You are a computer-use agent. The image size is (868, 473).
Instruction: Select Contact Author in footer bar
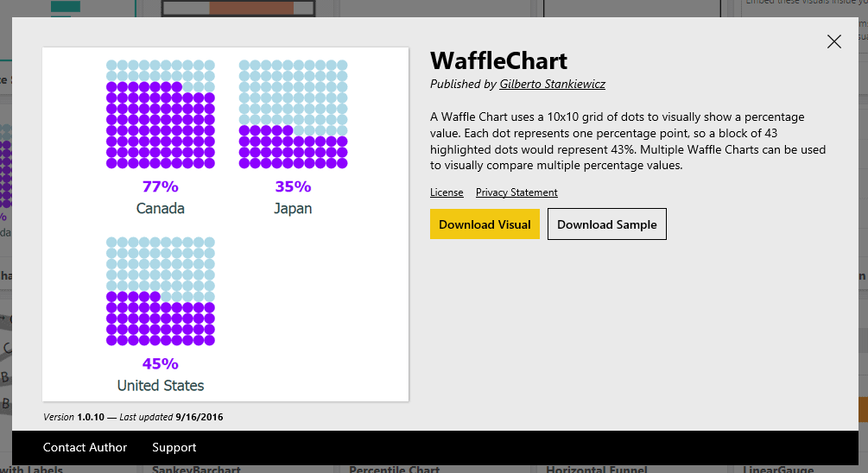click(x=85, y=447)
